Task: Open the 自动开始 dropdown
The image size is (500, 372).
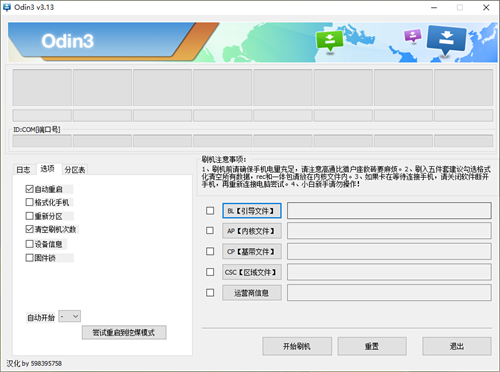Action: pyautogui.click(x=69, y=316)
